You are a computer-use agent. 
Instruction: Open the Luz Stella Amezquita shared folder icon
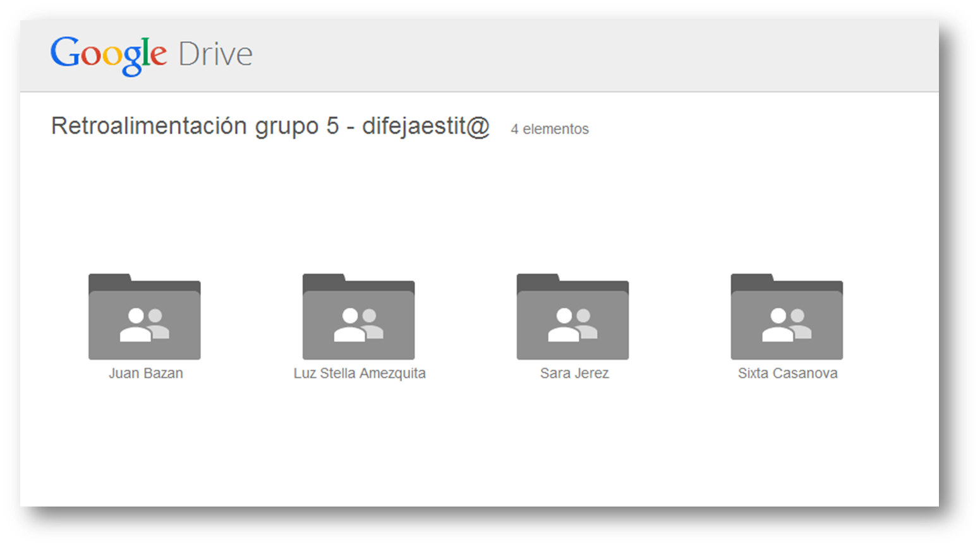(359, 317)
